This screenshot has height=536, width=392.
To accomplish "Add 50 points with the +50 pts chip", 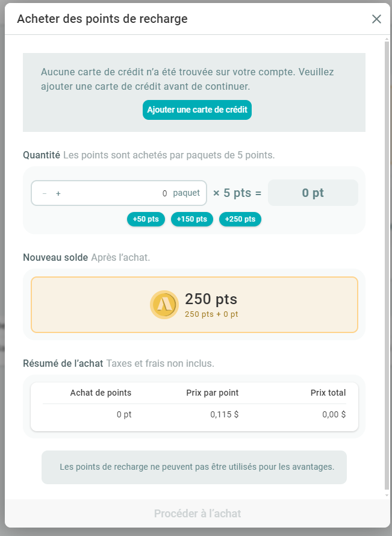I will point(146,219).
